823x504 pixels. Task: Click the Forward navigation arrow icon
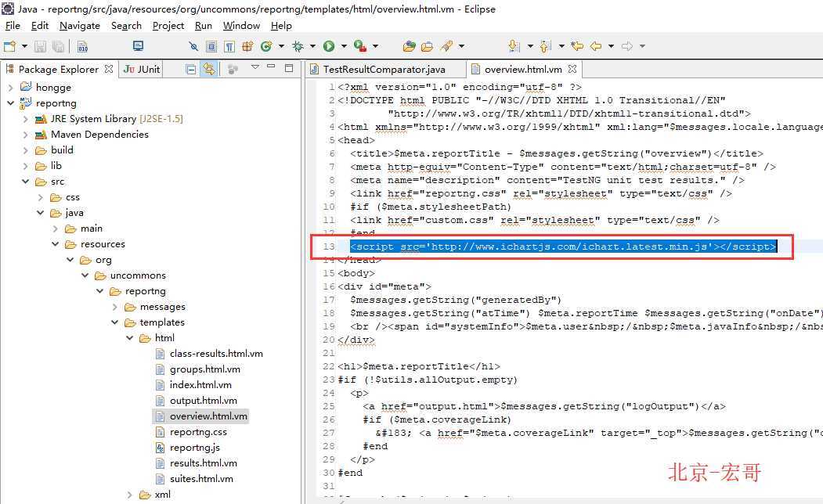coord(627,47)
